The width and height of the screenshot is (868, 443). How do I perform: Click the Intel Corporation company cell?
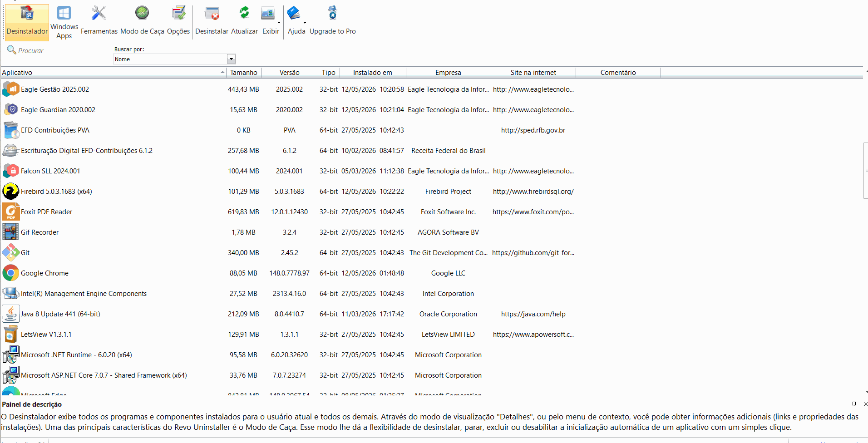pyautogui.click(x=449, y=294)
